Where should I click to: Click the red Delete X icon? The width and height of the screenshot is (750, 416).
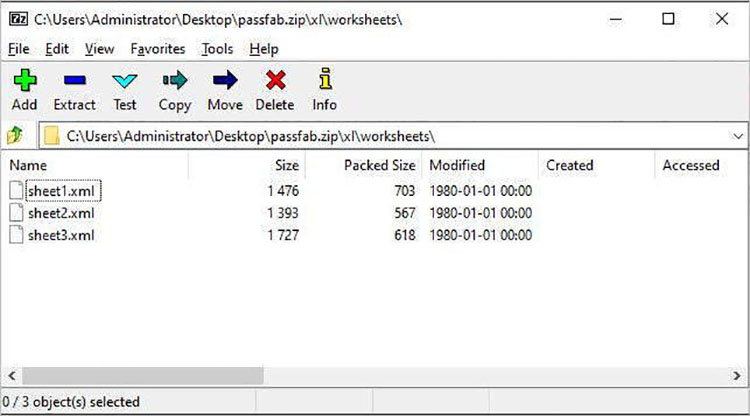tap(276, 80)
